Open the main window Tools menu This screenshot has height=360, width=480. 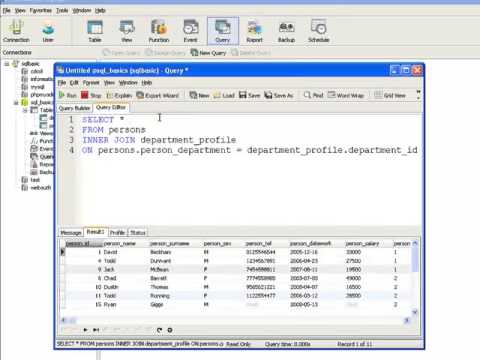pyautogui.click(x=62, y=11)
